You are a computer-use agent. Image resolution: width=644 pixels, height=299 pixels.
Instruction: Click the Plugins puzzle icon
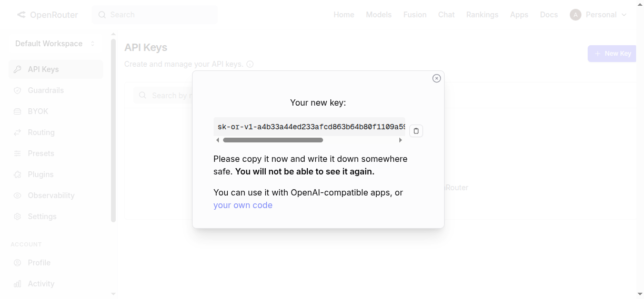(x=17, y=174)
